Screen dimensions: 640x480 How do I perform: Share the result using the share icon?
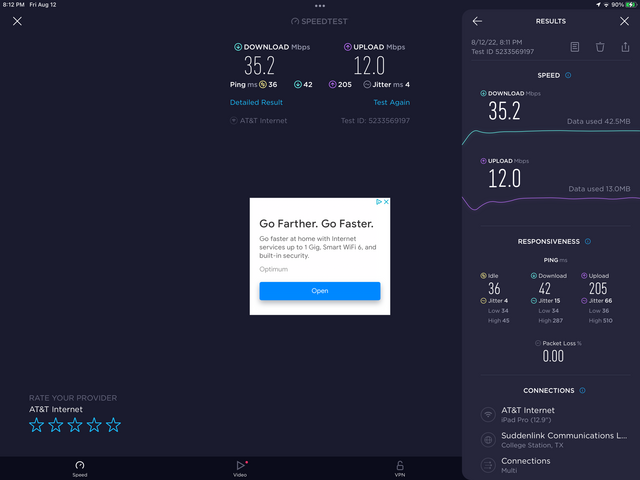625,47
